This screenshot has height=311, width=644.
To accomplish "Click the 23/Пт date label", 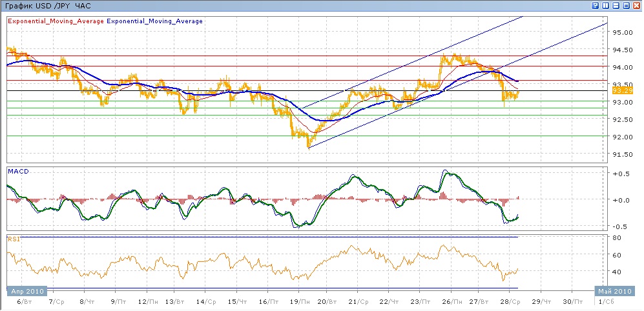I will click(x=420, y=301).
